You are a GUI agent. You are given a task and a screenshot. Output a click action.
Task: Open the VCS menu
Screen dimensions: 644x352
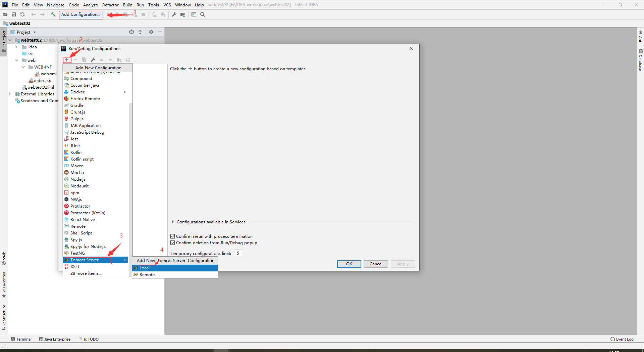coord(167,5)
